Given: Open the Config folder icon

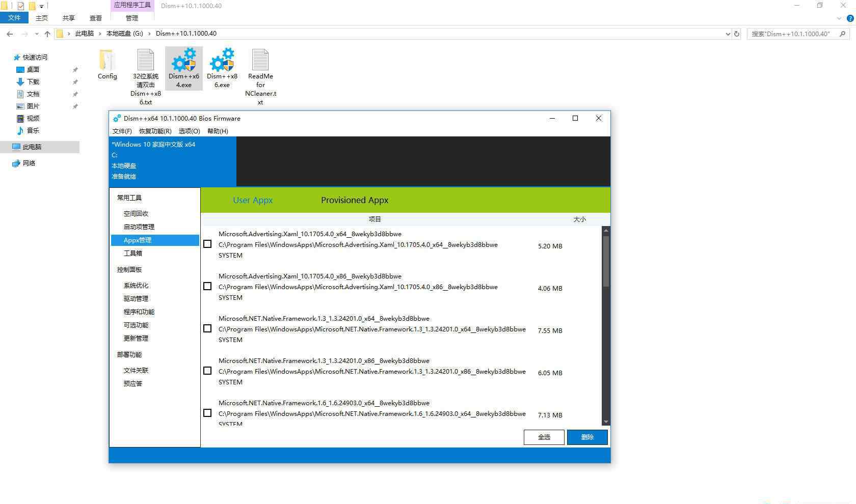Looking at the screenshot, I should 107,60.
